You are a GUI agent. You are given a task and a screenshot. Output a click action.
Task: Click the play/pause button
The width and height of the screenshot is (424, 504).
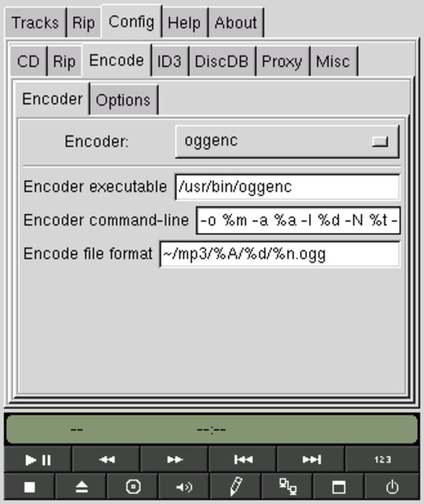click(x=38, y=459)
